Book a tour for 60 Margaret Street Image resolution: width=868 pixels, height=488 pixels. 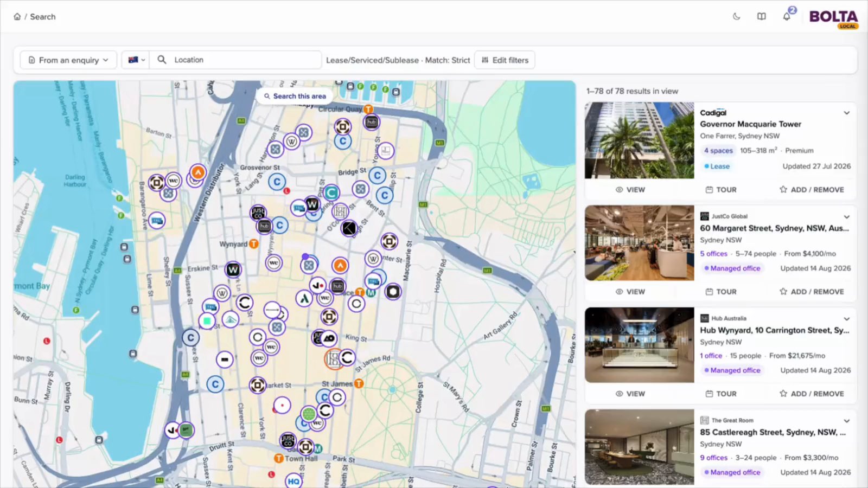[721, 292]
